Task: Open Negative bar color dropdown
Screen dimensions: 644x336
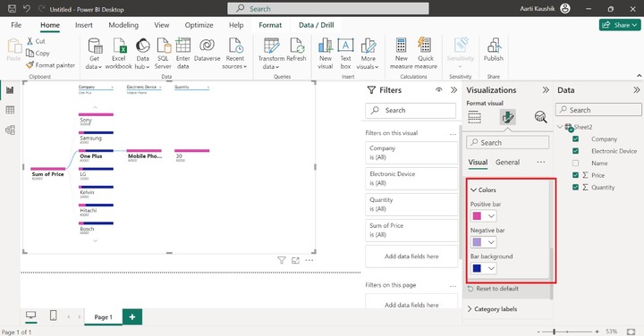Action: tap(491, 242)
